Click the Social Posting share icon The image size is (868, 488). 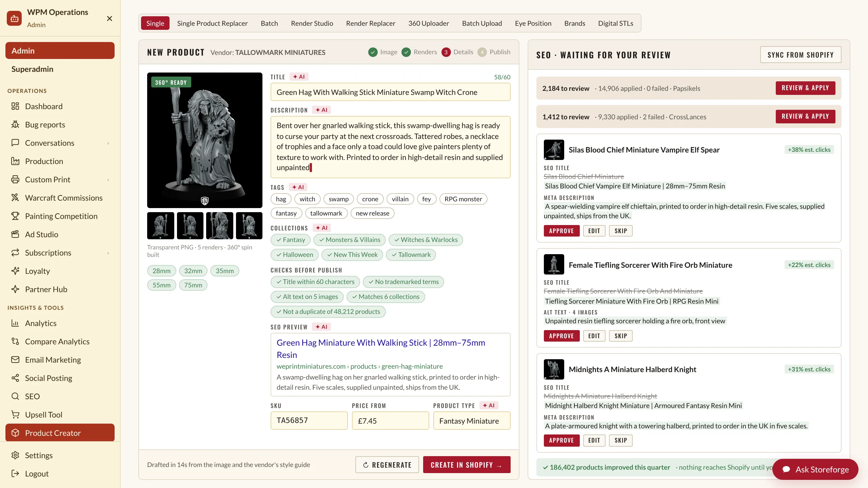15,378
